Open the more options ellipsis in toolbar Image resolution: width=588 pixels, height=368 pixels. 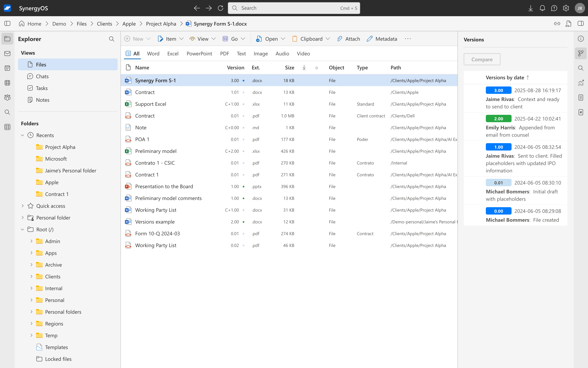coord(408,39)
